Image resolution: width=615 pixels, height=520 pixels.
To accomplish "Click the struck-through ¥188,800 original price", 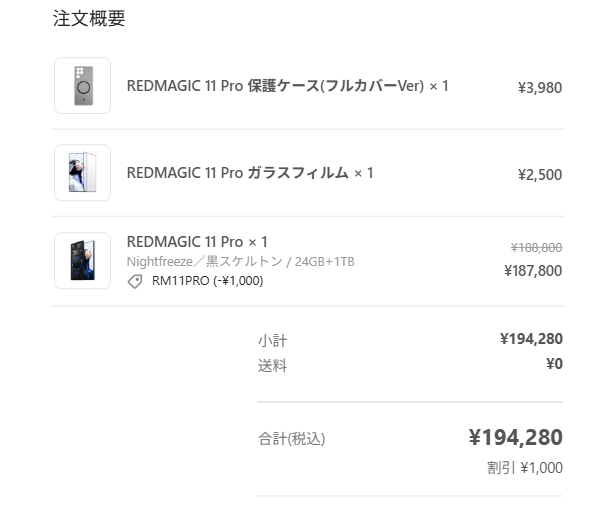I will click(x=536, y=248).
